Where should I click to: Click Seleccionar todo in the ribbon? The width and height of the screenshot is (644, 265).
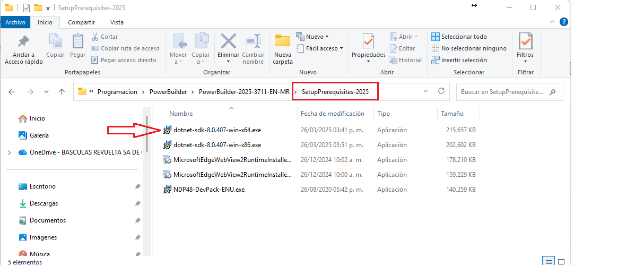[459, 37]
